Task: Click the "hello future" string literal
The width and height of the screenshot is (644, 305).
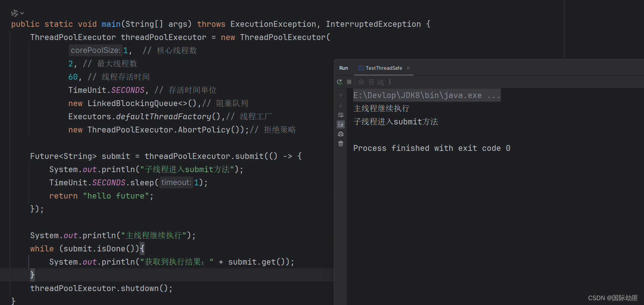Action: (116, 196)
